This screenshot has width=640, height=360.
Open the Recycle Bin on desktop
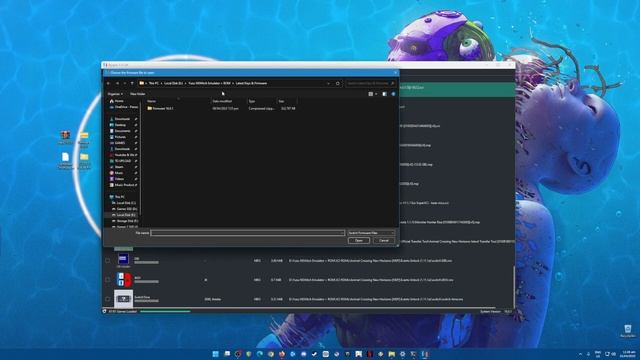coord(628,331)
